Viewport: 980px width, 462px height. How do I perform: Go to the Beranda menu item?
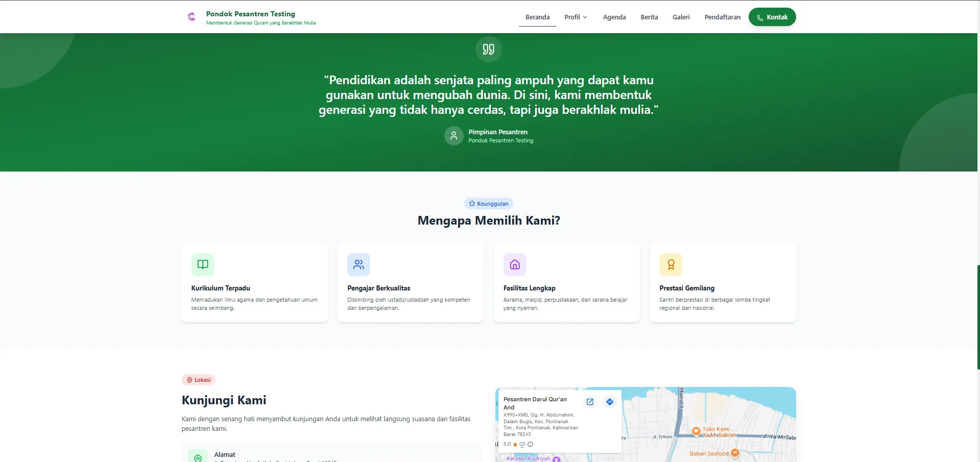click(537, 17)
